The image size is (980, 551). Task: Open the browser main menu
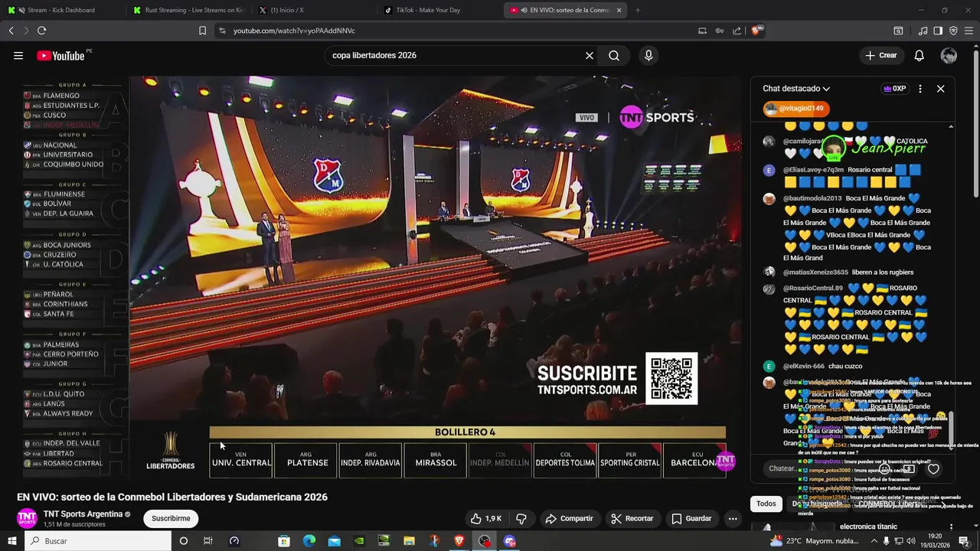coord(969,31)
